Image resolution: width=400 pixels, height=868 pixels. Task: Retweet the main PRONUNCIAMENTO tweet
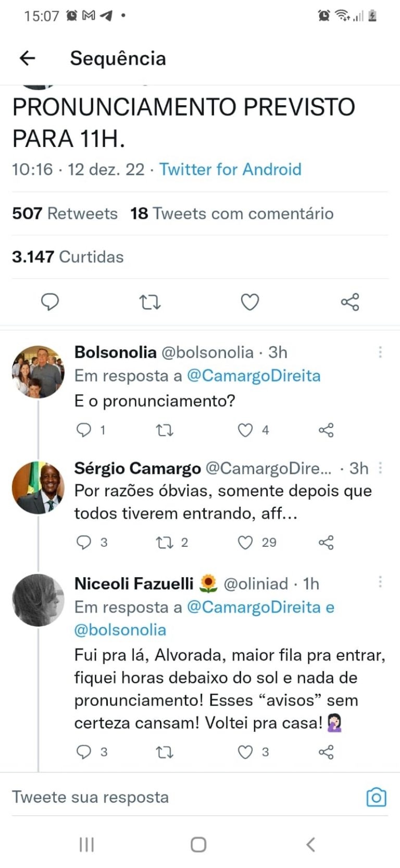[x=150, y=302]
